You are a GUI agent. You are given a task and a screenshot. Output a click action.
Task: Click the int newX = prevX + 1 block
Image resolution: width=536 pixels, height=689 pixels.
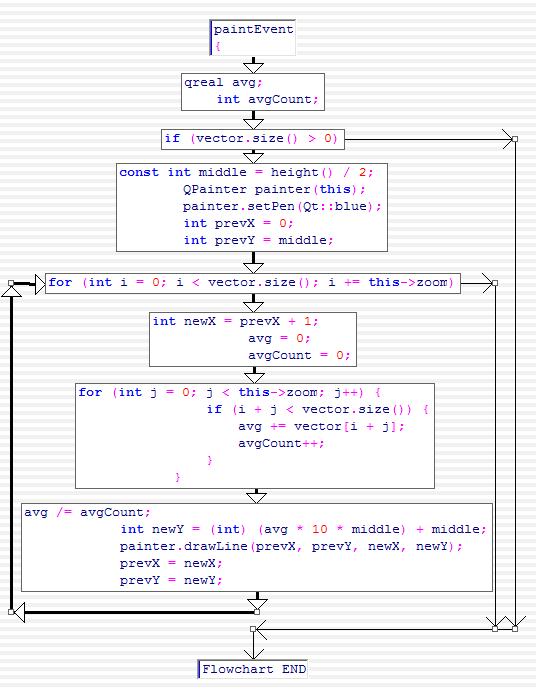click(x=253, y=339)
